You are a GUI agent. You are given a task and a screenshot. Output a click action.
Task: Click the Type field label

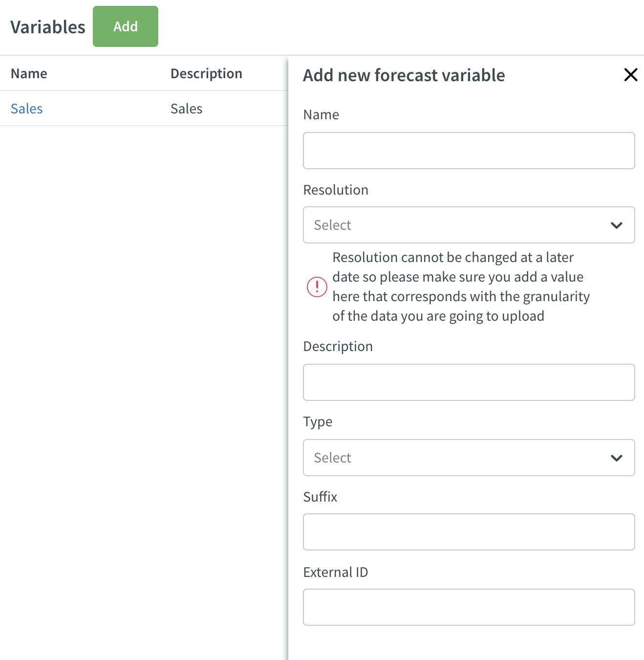pos(318,422)
